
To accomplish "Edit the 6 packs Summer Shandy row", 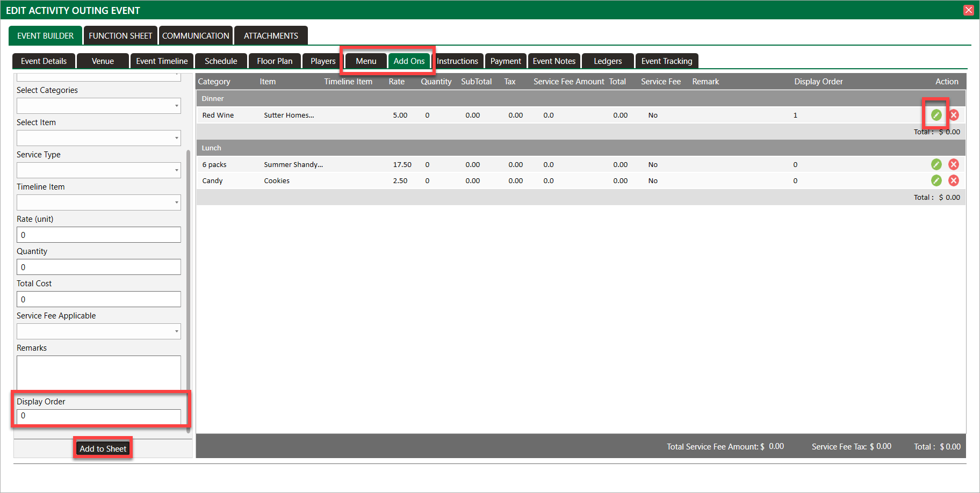I will (x=936, y=164).
